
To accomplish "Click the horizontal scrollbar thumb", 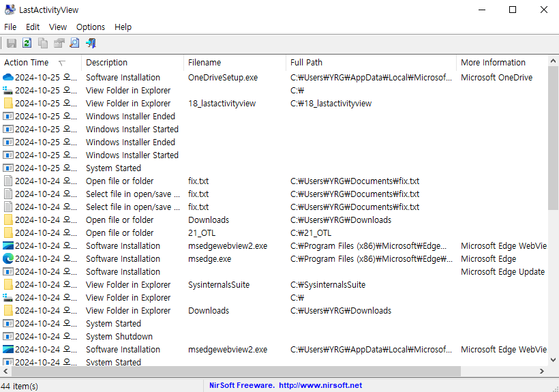I will point(236,371).
